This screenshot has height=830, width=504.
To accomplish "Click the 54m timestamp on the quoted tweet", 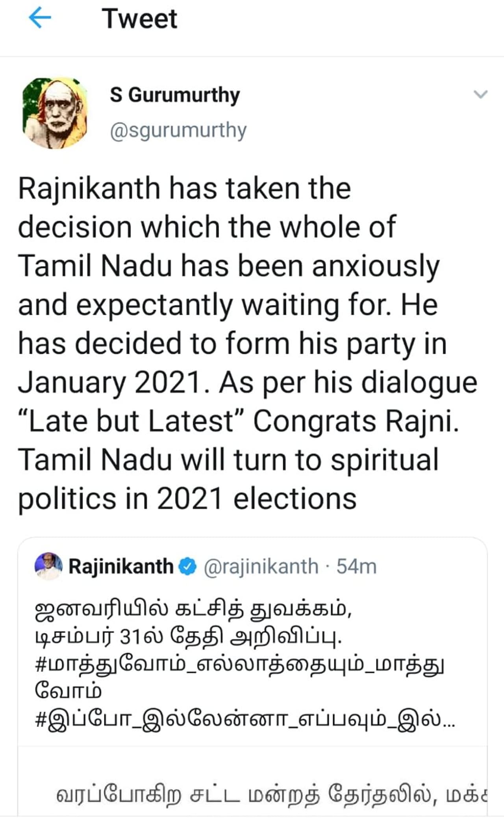I will click(356, 567).
